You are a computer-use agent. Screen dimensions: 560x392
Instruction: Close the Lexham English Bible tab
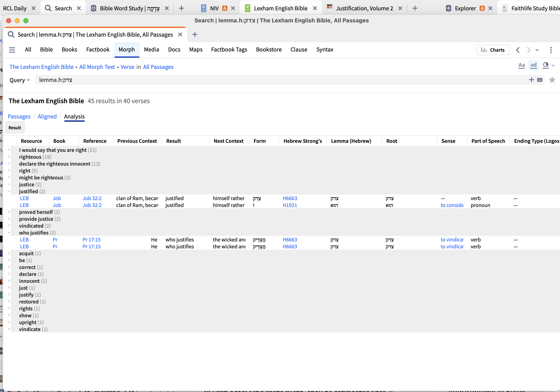(315, 8)
